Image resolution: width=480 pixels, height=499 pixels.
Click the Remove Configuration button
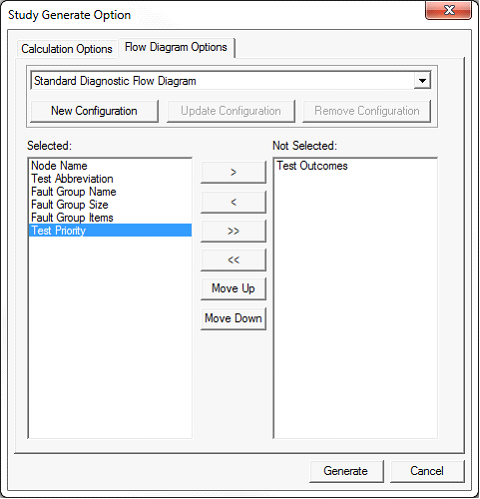pos(367,111)
